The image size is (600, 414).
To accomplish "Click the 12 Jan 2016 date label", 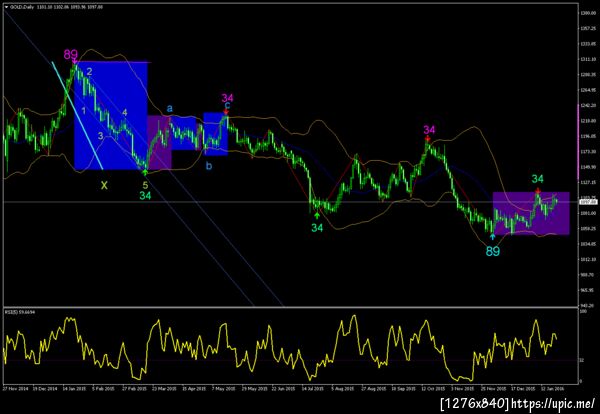I will point(552,388).
